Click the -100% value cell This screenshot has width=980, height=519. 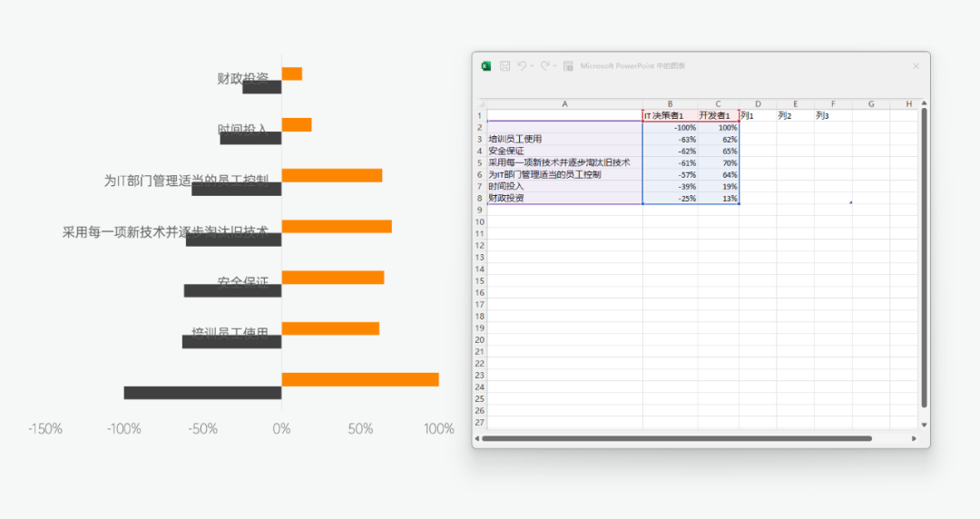pos(670,128)
